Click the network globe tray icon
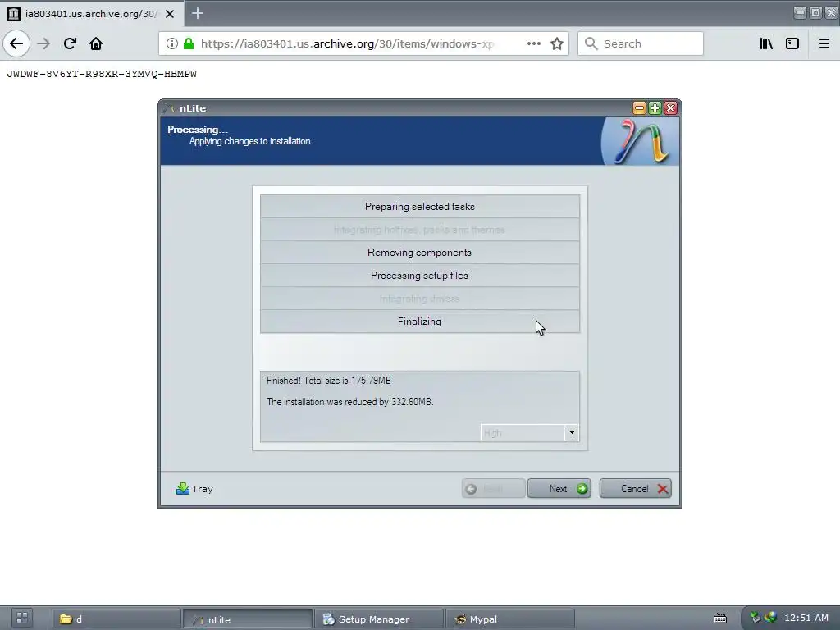This screenshot has height=630, width=840. click(770, 618)
